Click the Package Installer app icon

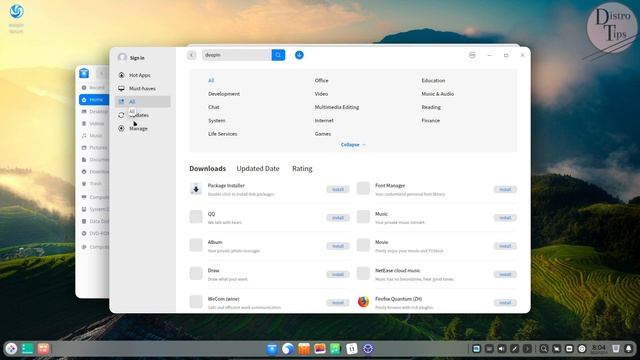196,189
